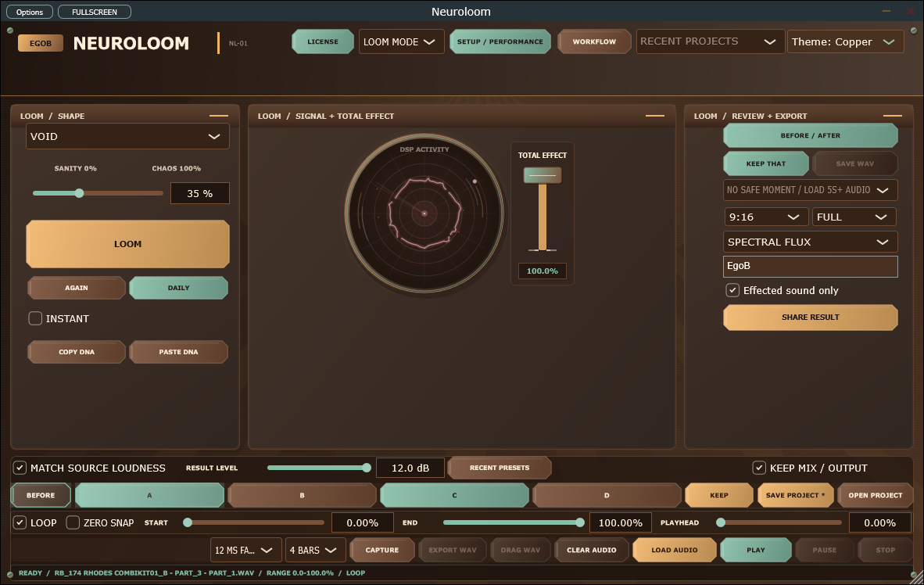924x585 pixels.
Task: Click the AGAIN button
Action: pyautogui.click(x=77, y=288)
